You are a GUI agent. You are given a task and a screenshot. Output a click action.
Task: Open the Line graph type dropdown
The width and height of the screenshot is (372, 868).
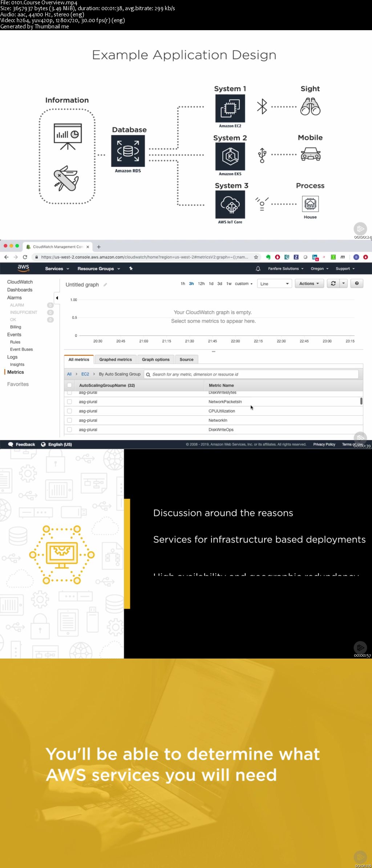click(x=275, y=284)
